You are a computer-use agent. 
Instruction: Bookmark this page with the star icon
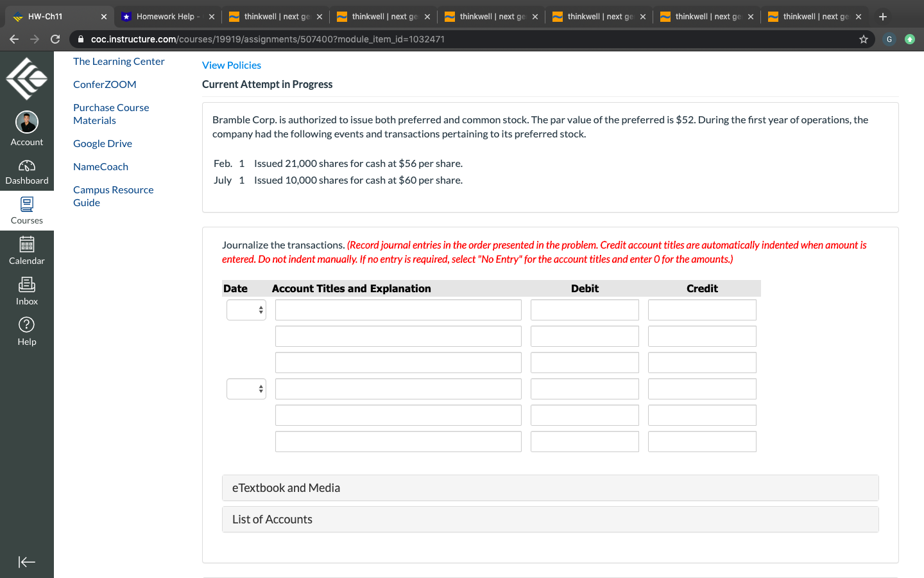864,39
